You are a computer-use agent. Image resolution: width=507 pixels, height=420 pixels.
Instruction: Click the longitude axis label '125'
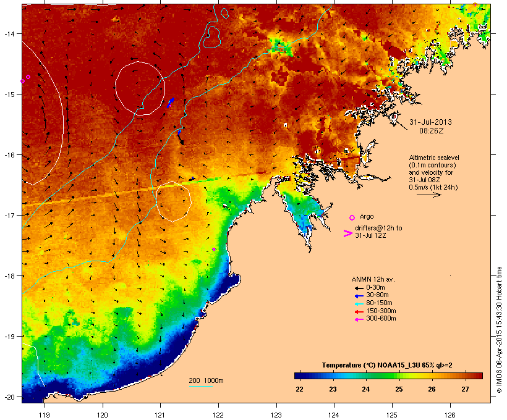click(x=392, y=415)
